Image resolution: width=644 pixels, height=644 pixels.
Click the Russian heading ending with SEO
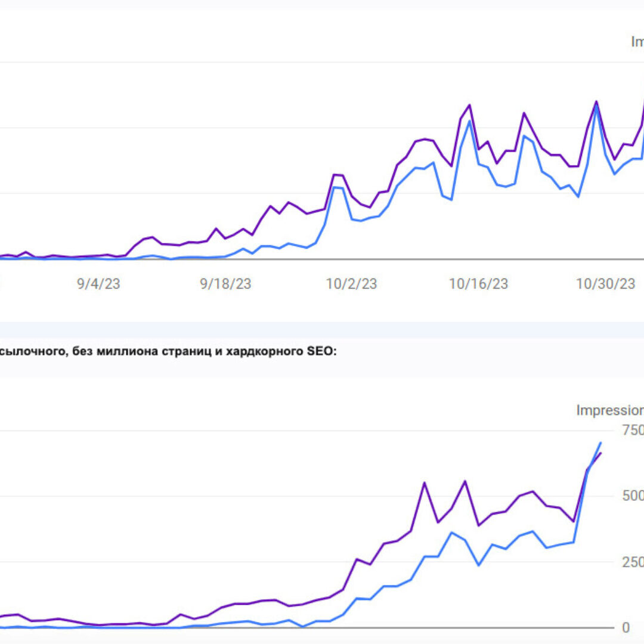click(x=168, y=352)
